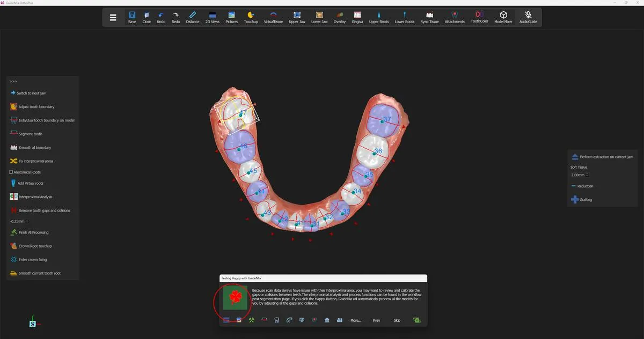Click the Sync Tissue tool
The width and height of the screenshot is (644, 339).
click(429, 17)
